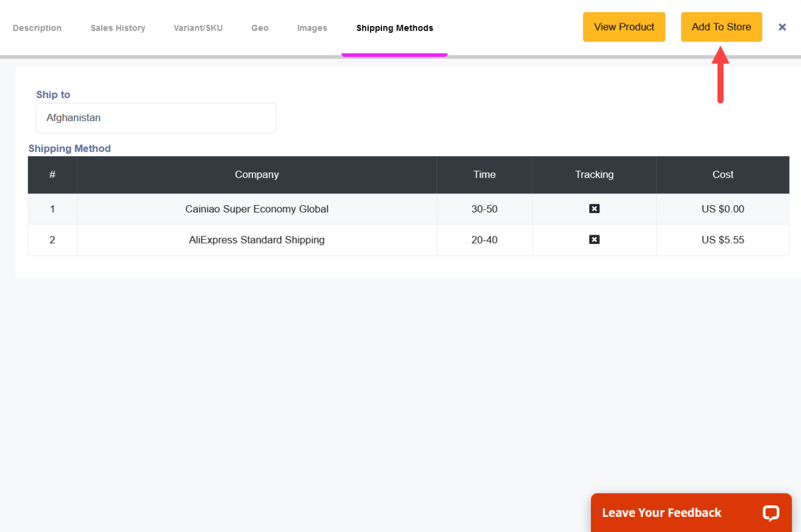The width and height of the screenshot is (801, 532).
Task: Open the Sales History tab
Action: click(x=118, y=28)
